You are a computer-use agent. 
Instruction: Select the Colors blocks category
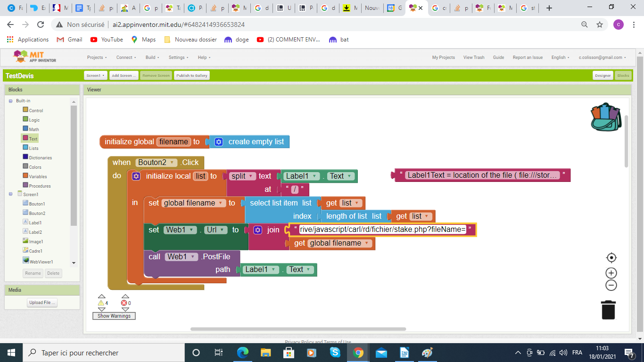pos(35,167)
